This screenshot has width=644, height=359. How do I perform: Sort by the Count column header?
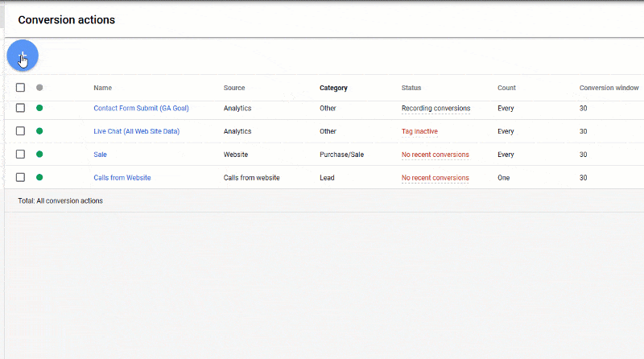coord(506,88)
